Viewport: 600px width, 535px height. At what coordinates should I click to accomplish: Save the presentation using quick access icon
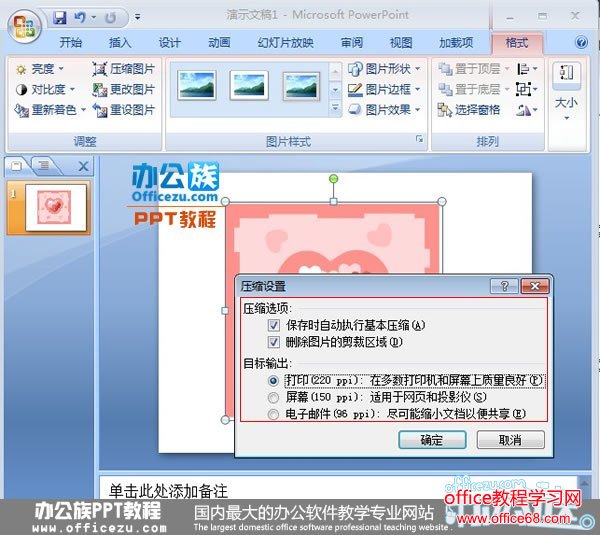point(60,17)
